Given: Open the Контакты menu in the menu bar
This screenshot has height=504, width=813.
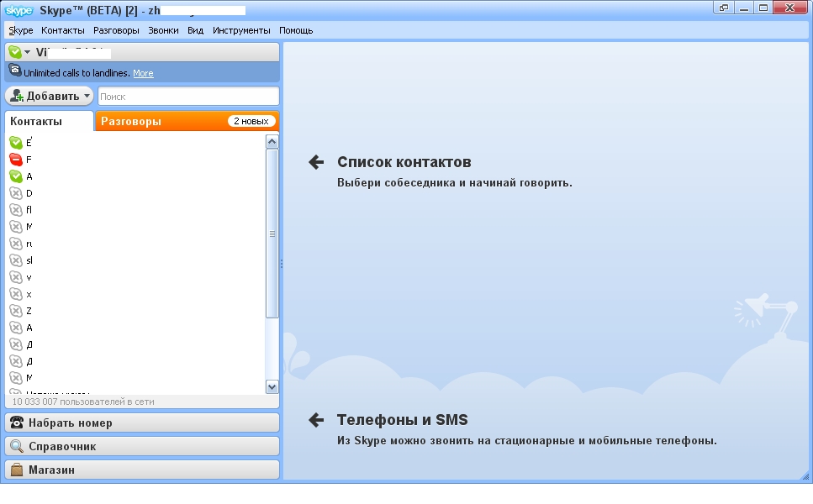Looking at the screenshot, I should pyautogui.click(x=63, y=30).
